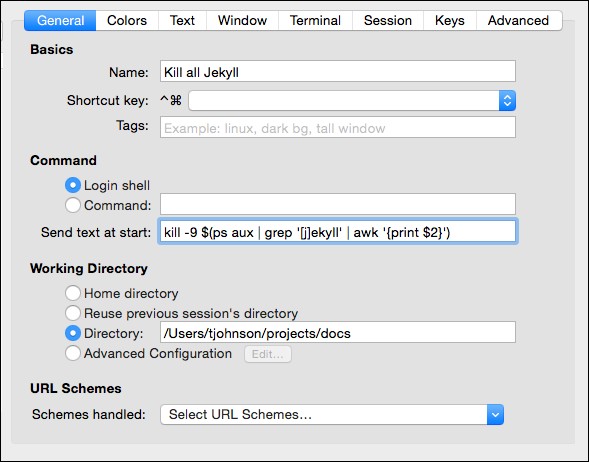
Task: Open the Colors tab
Action: point(127,20)
